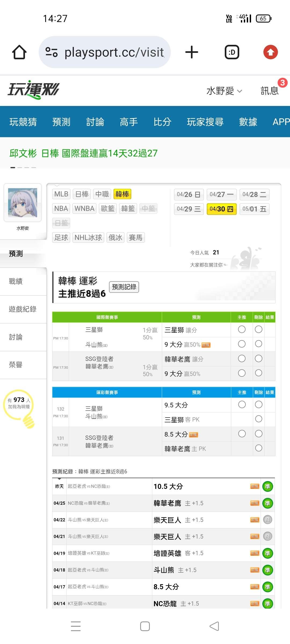This screenshot has width=290, height=644.
Task: Tap the playsport.cc address bar
Action: tap(114, 52)
